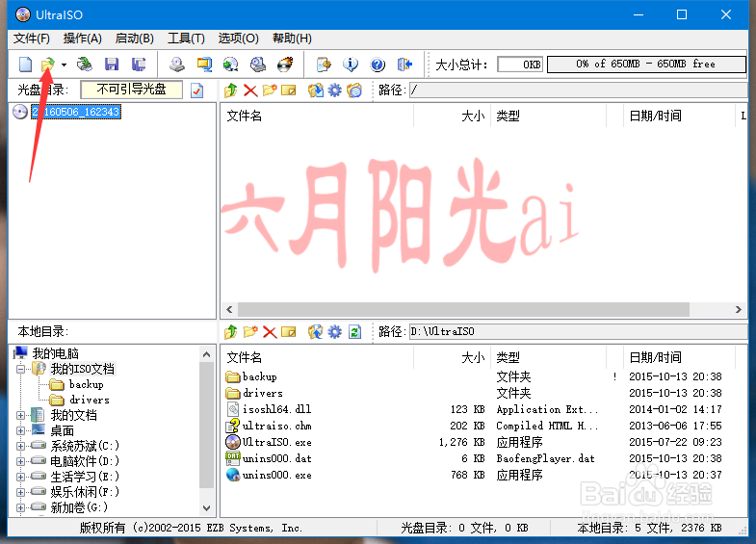Expand the 系统苏斌(C:) drive node
This screenshot has height=544, width=756.
tap(21, 446)
